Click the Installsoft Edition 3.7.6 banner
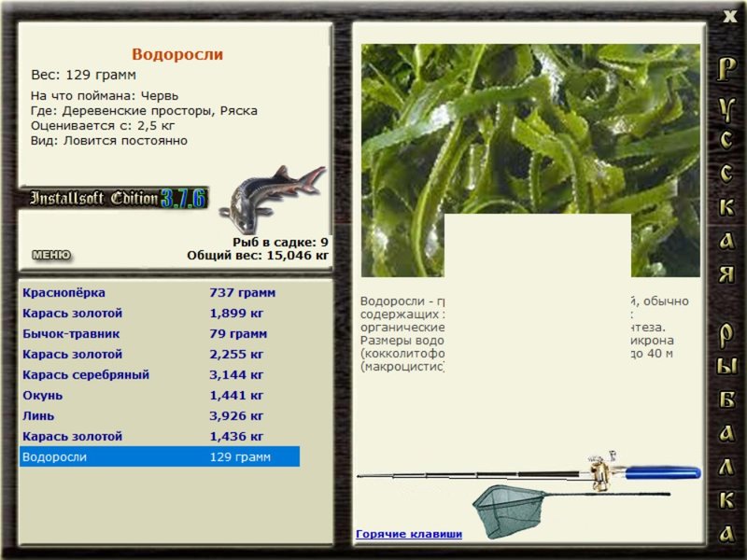This screenshot has height=560, width=747. (x=114, y=198)
